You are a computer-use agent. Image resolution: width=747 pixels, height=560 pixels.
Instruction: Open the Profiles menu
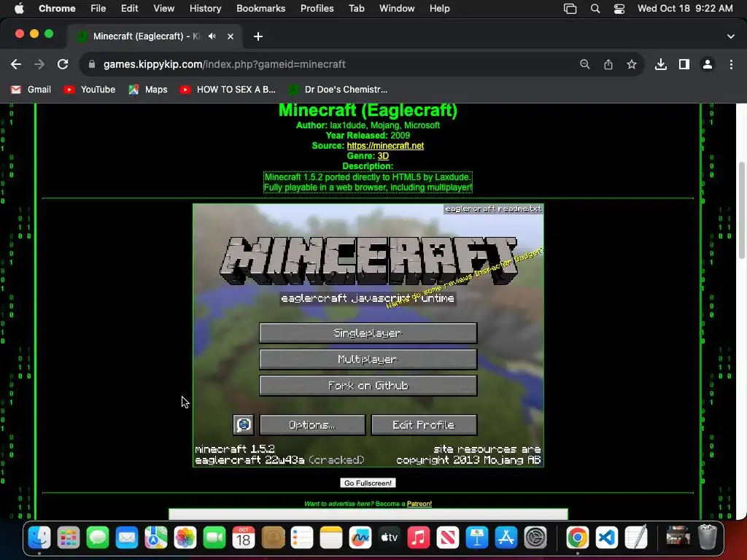click(317, 9)
